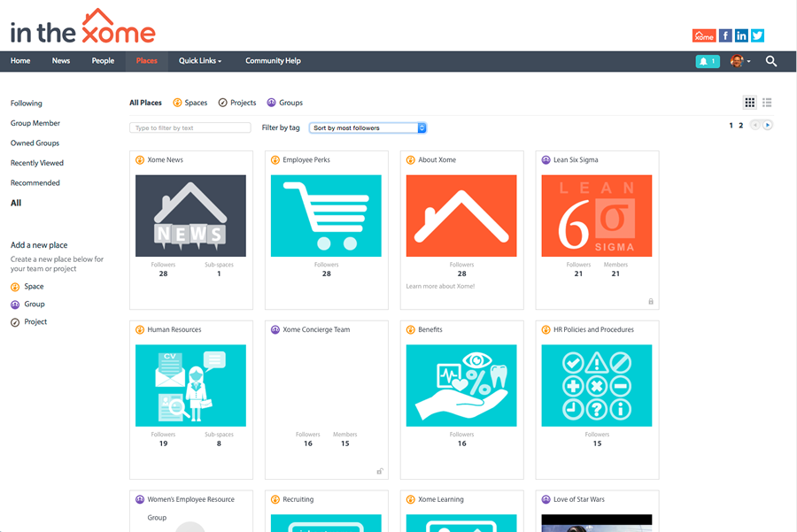Go to page 2

point(740,126)
